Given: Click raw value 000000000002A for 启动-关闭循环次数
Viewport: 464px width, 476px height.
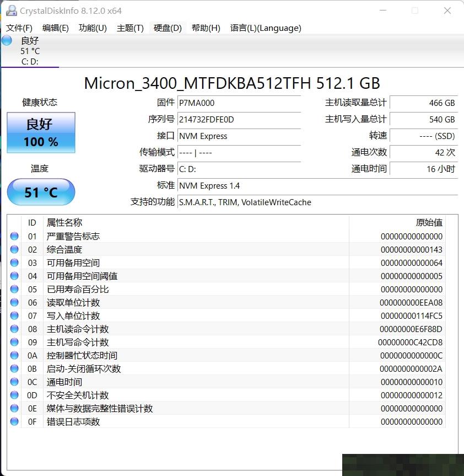Looking at the screenshot, I should click(x=411, y=369).
